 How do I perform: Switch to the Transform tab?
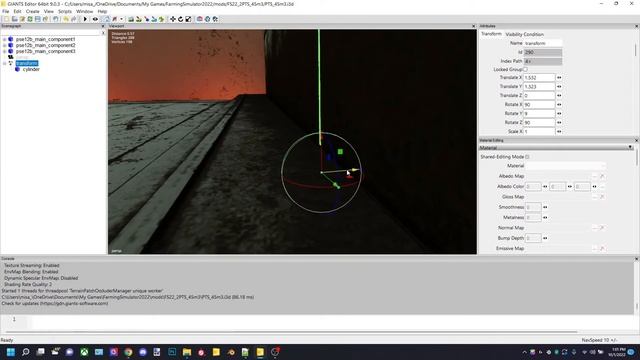[491, 34]
